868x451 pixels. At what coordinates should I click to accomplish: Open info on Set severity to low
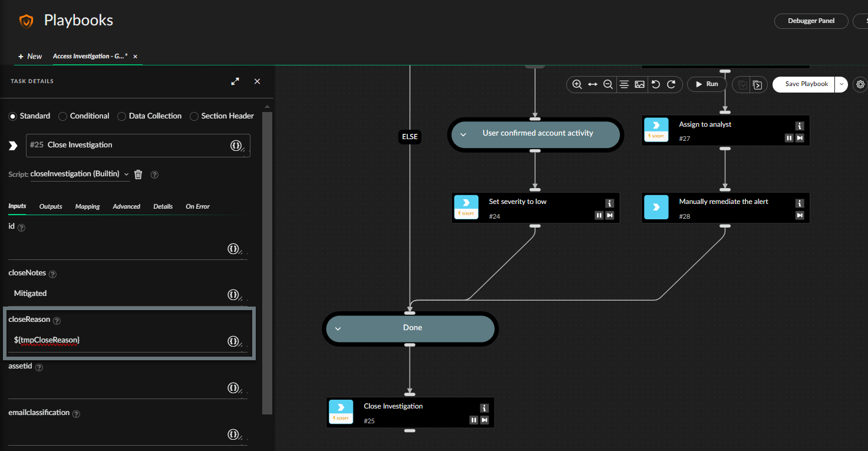609,203
